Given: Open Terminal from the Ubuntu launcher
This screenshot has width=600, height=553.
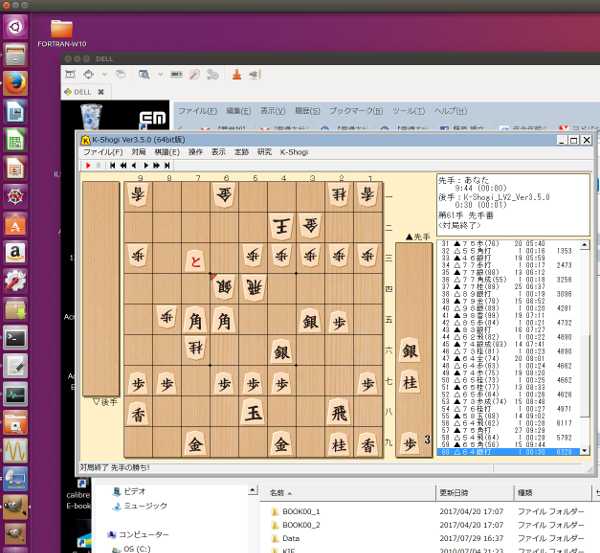Looking at the screenshot, I should [15, 338].
